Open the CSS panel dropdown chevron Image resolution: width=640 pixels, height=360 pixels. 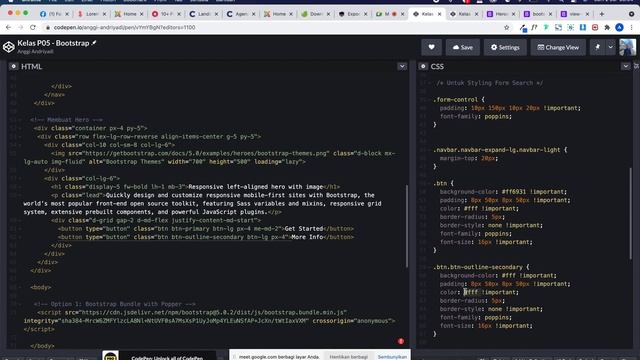626,66
